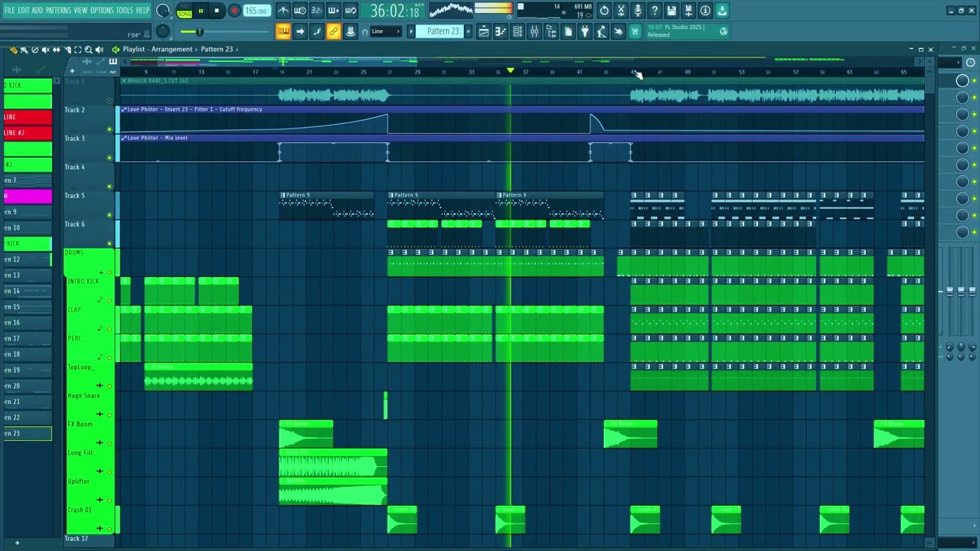Click the 165.000 tempo field
The height and width of the screenshot is (551, 980).
pyautogui.click(x=257, y=11)
